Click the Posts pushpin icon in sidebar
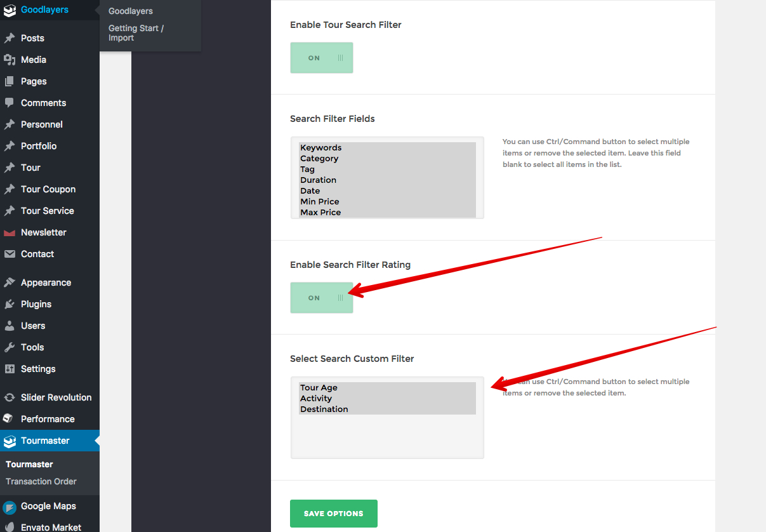 (x=10, y=38)
